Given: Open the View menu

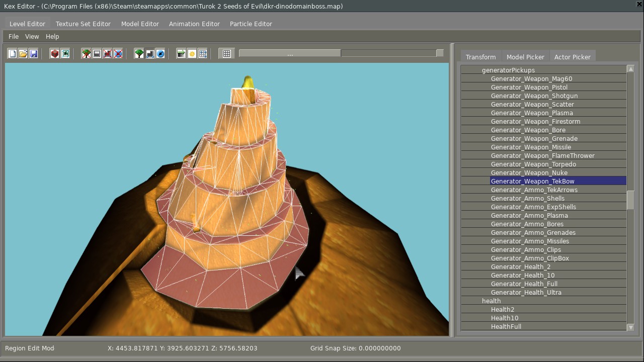Looking at the screenshot, I should point(32,37).
